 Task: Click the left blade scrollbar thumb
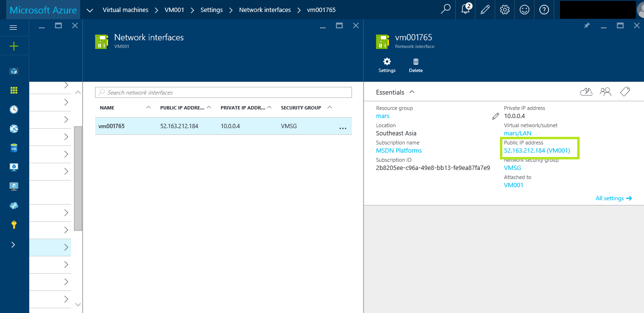[78, 179]
